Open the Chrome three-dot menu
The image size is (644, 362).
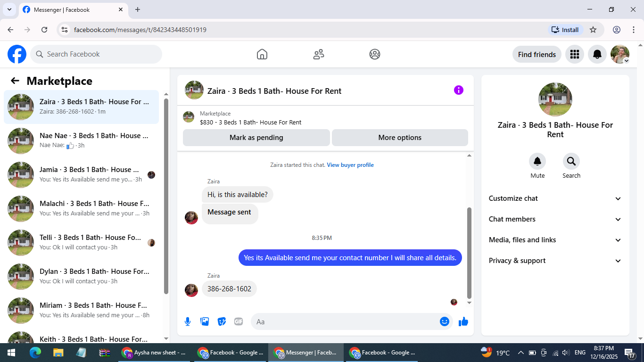tap(634, 30)
